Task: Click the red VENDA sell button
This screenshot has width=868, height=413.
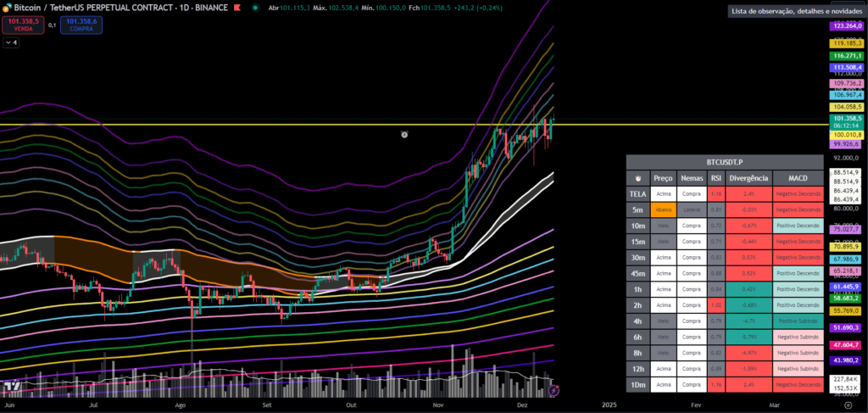Action: click(x=23, y=24)
